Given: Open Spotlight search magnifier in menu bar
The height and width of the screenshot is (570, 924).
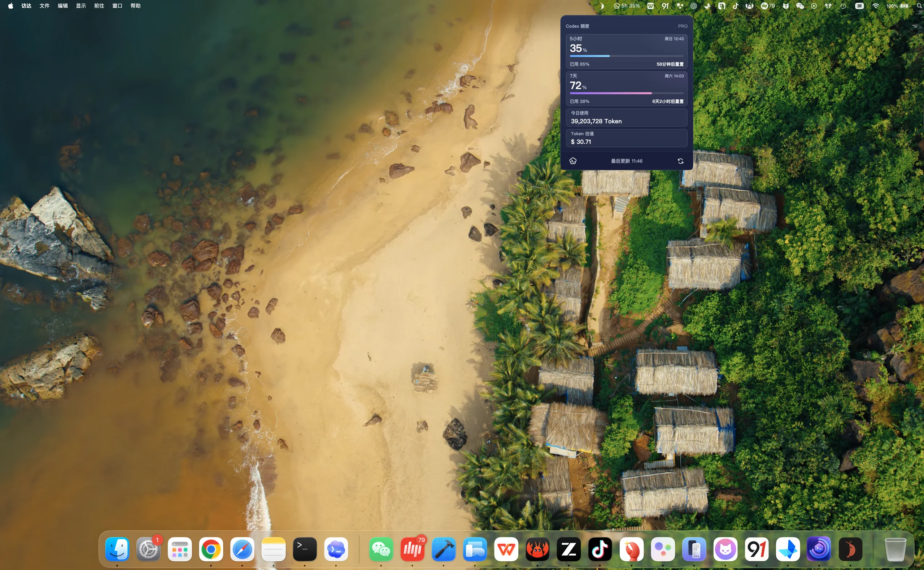Looking at the screenshot, I should tap(919, 6).
